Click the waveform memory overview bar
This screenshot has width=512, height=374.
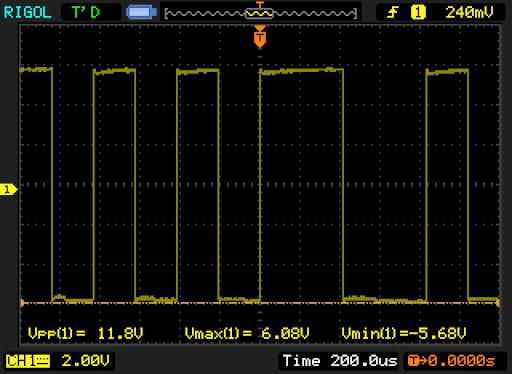point(260,13)
